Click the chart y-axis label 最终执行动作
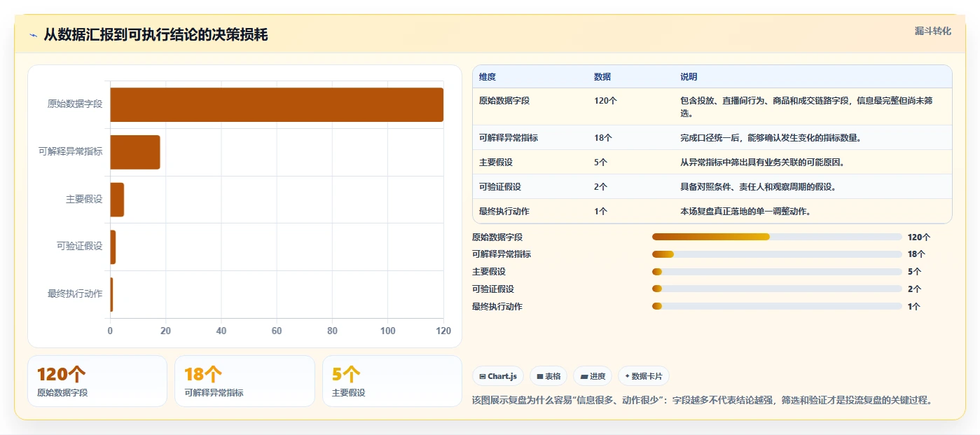 [x=75, y=294]
